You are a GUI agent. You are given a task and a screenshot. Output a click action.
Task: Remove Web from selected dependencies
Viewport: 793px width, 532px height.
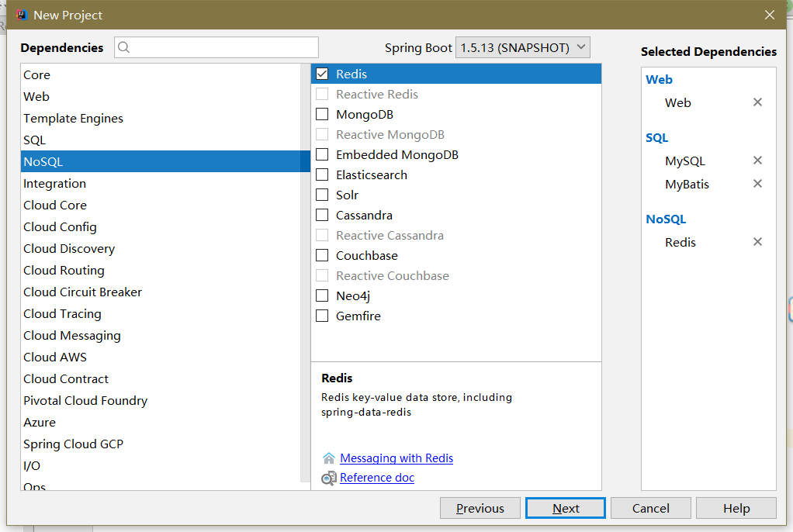pos(757,102)
